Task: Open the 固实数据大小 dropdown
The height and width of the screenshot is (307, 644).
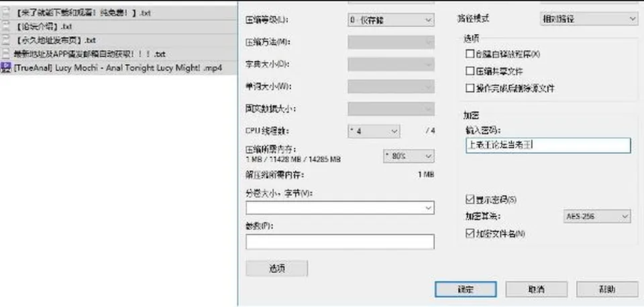Action: click(x=390, y=109)
